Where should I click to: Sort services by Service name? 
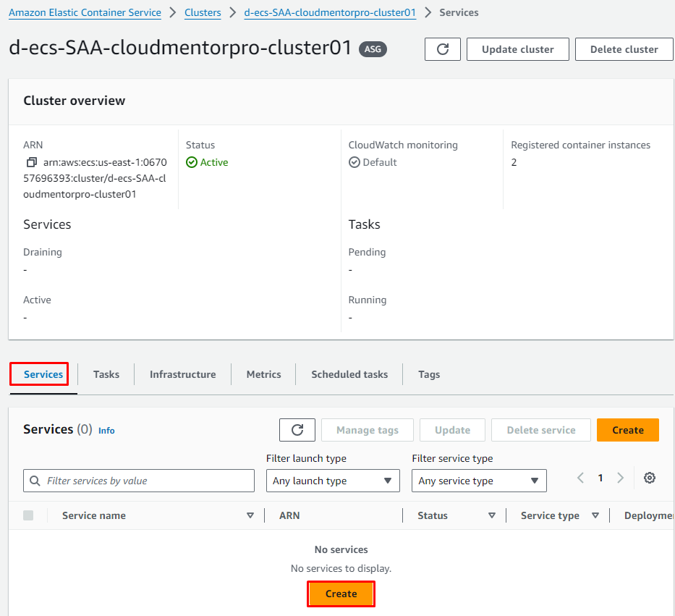pyautogui.click(x=250, y=515)
